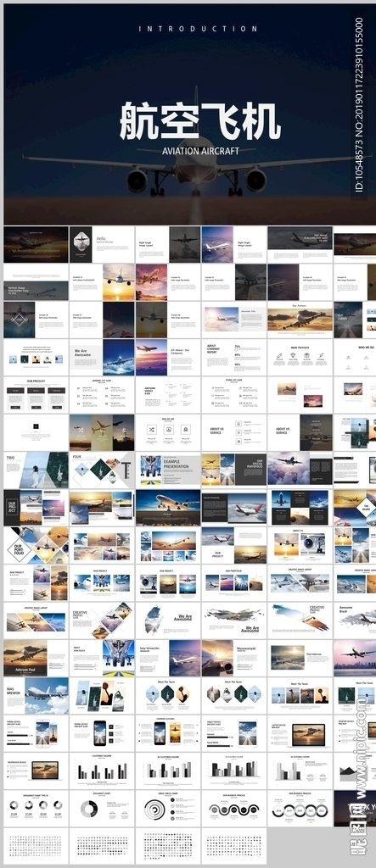Click the concentric Great Circle Chart graphic
The width and height of the screenshot is (376, 868).
pyautogui.click(x=154, y=809)
